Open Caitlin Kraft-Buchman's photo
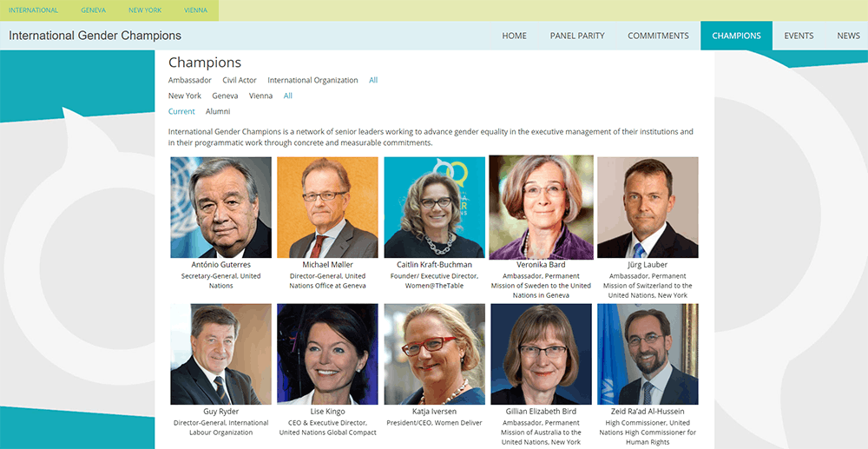This screenshot has width=868, height=449. [x=434, y=207]
